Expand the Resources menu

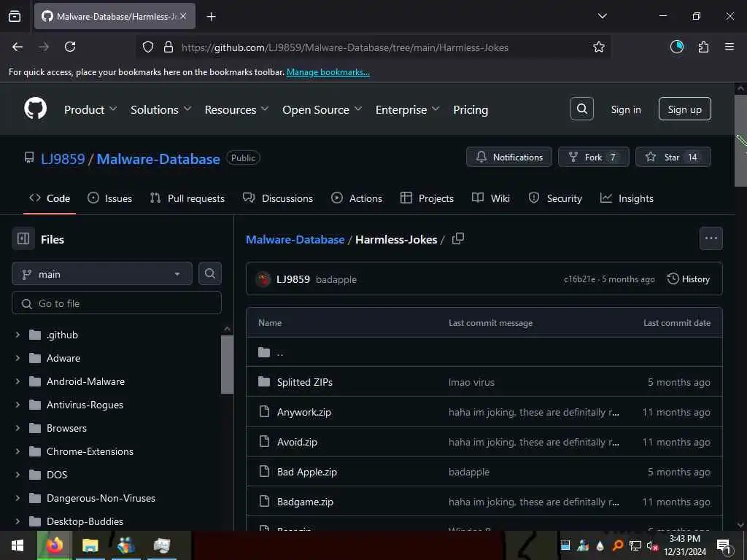click(237, 109)
